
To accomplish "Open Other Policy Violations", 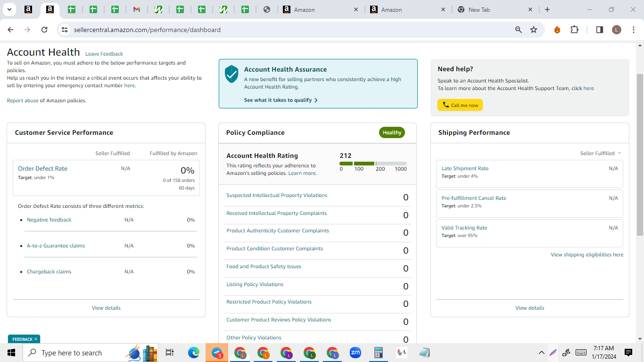I will click(254, 337).
